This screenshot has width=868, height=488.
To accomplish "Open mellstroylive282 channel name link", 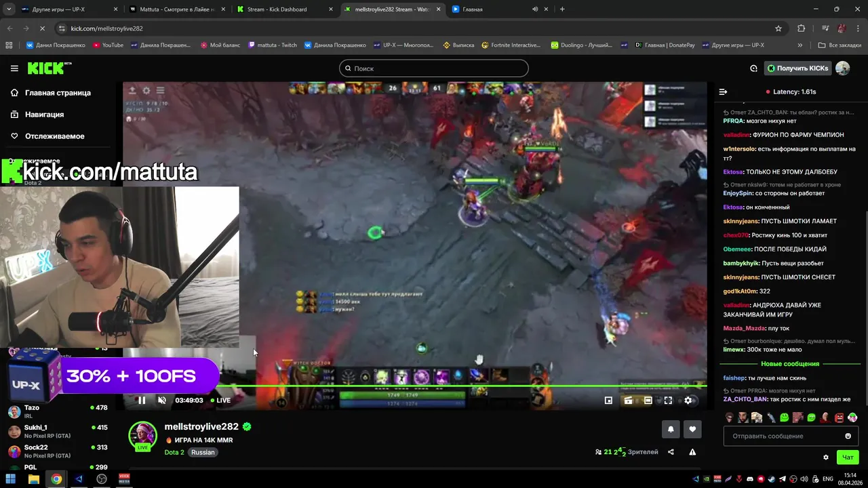I will point(201,427).
